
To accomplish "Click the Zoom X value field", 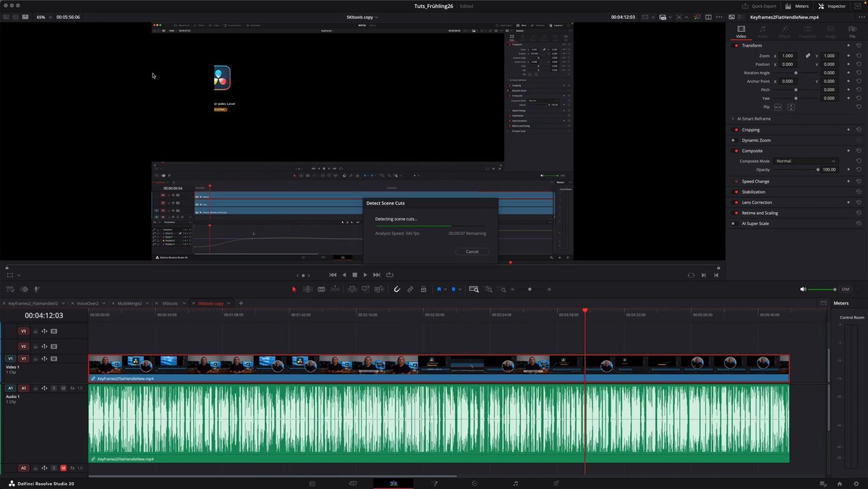I will click(x=788, y=56).
